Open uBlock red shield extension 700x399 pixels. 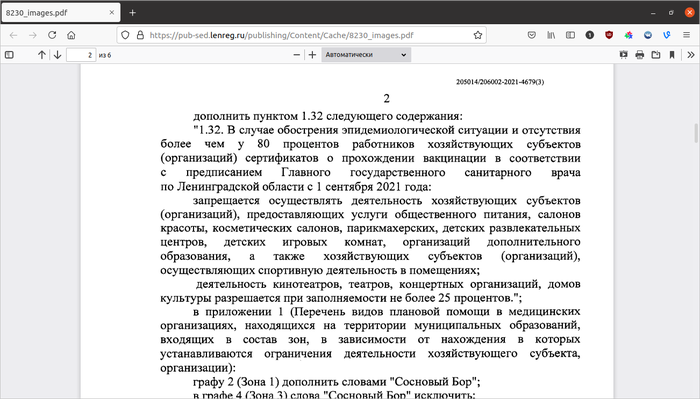pos(609,35)
